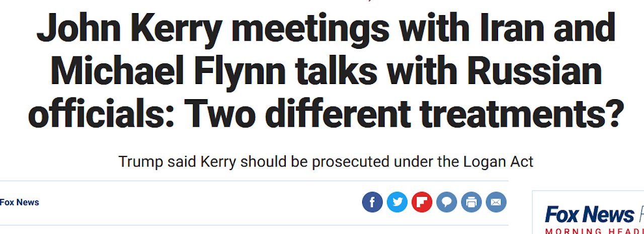Share the article via Twitter icon
Screen dimensions: 644x234
point(397,202)
